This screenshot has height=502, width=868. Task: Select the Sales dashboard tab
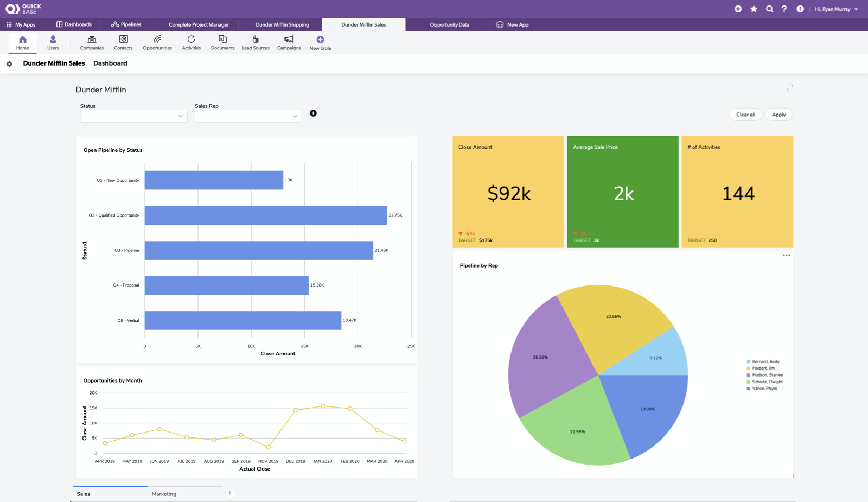pos(84,494)
